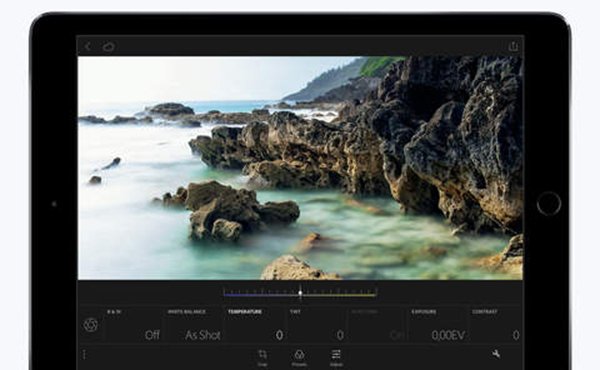This screenshot has height=370, width=600.
Task: Select the Tint adjustment tile
Action: pos(317,324)
